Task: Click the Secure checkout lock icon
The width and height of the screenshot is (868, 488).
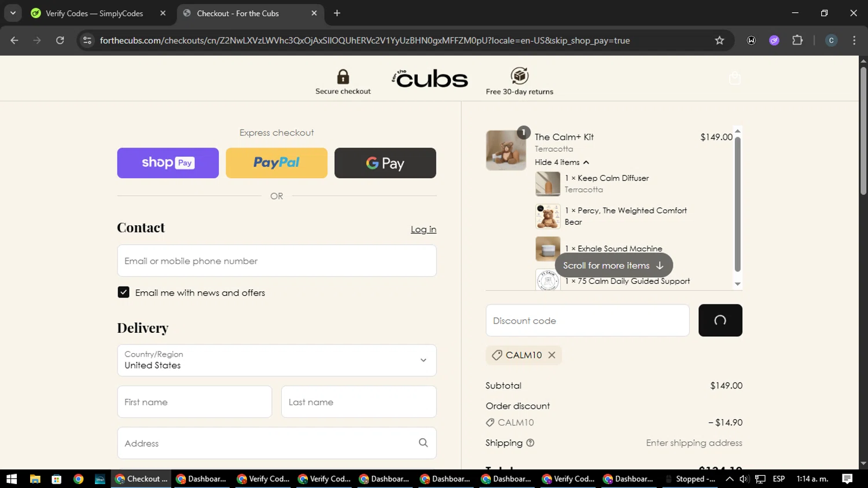Action: 343,76
